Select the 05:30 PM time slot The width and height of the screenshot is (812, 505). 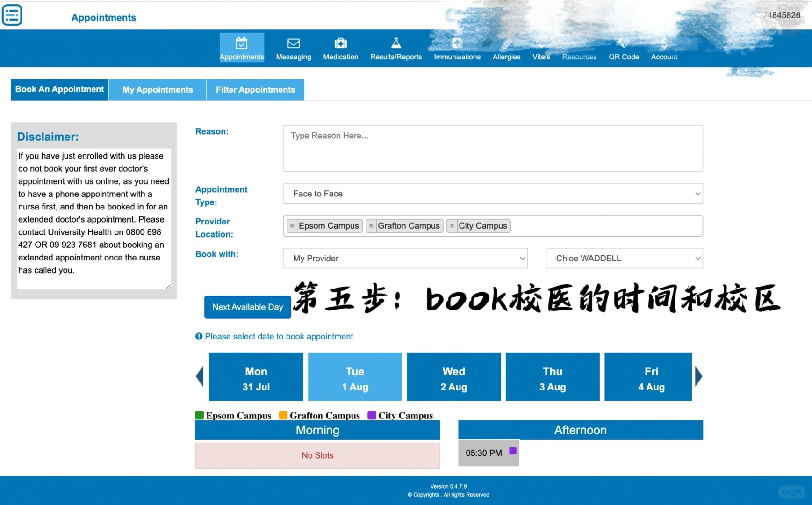pyautogui.click(x=488, y=453)
